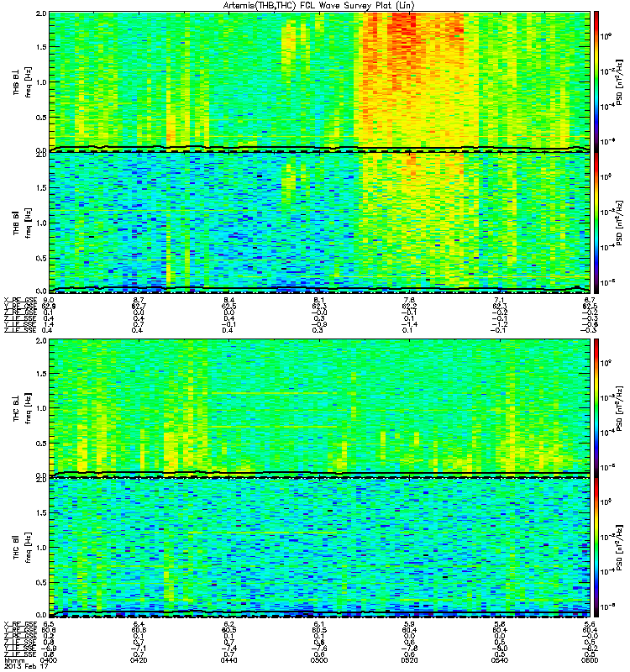This screenshot has width=630, height=672.
Task: Click the "0440" time label
Action: pyautogui.click(x=229, y=660)
